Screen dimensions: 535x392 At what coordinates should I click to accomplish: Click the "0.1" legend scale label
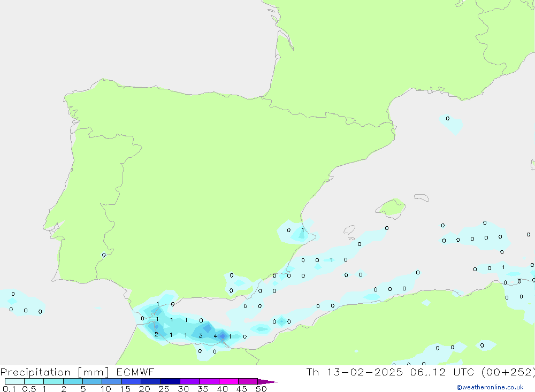9,389
